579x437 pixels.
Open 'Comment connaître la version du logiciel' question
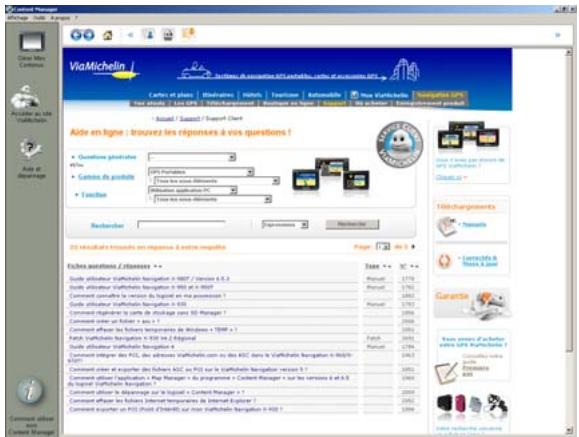tap(147, 296)
